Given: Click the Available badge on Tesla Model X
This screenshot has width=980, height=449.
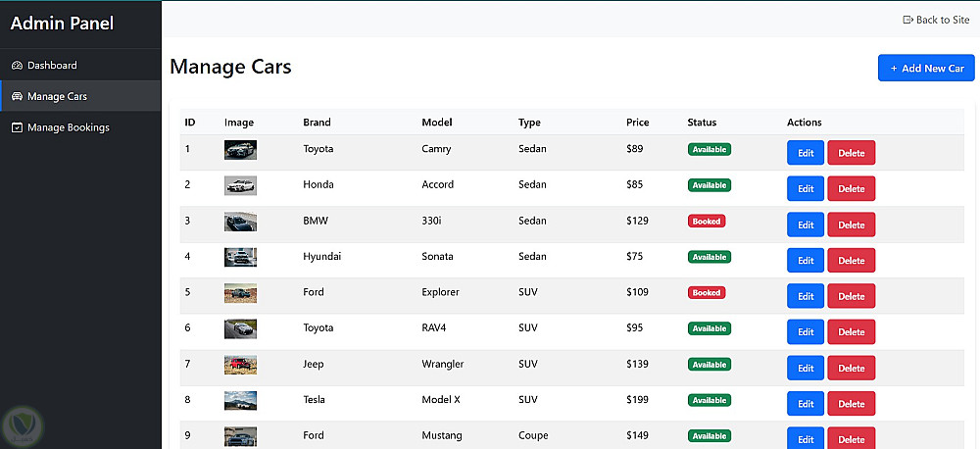Looking at the screenshot, I should pyautogui.click(x=710, y=400).
